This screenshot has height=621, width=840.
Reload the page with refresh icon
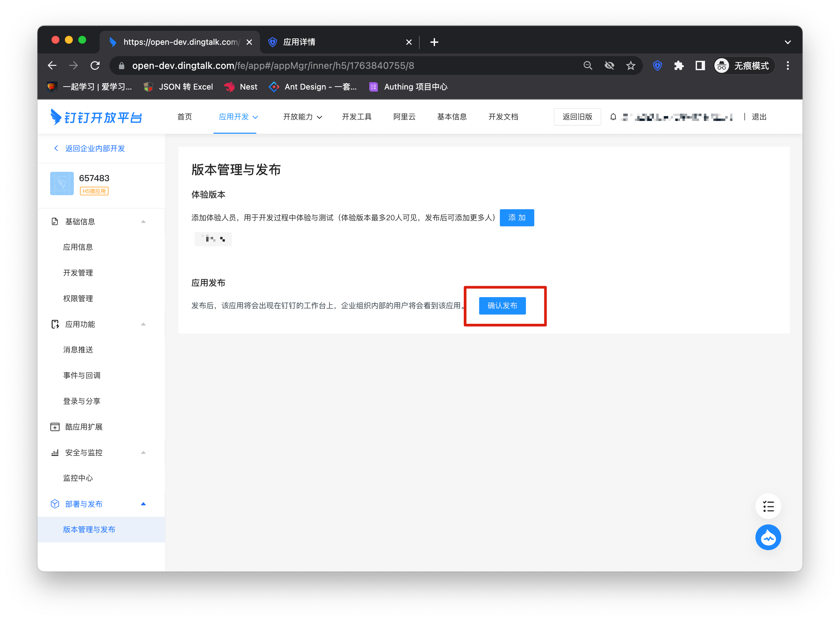(95, 66)
